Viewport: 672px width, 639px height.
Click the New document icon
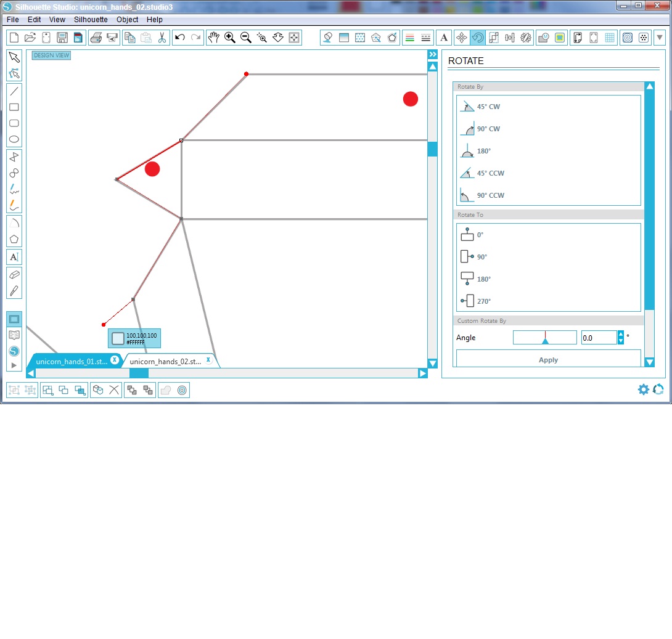(x=14, y=38)
